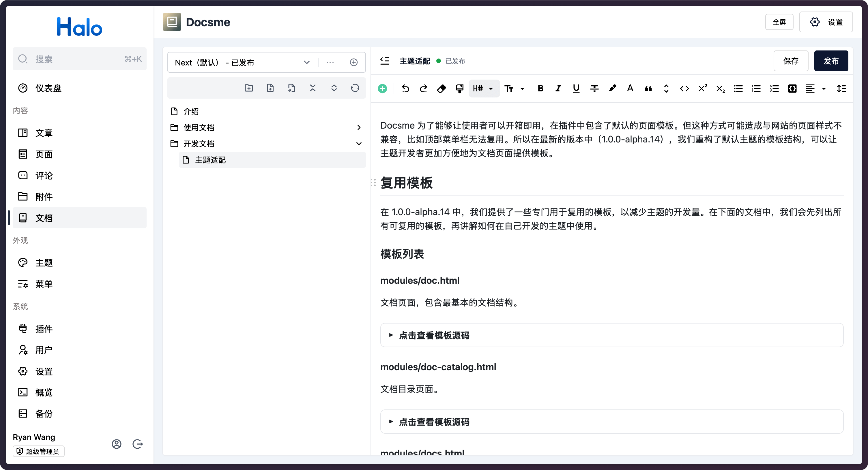Toggle bold formatting
Image resolution: width=868 pixels, height=470 pixels.
(540, 89)
